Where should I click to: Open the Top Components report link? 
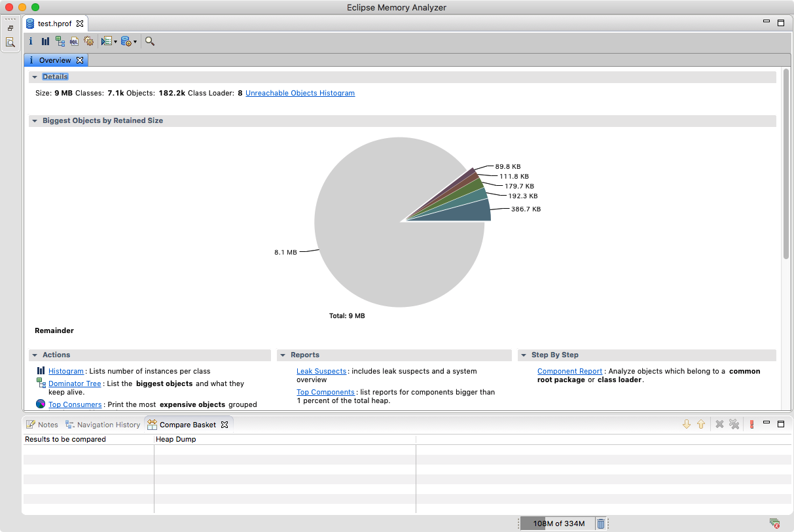tap(325, 393)
